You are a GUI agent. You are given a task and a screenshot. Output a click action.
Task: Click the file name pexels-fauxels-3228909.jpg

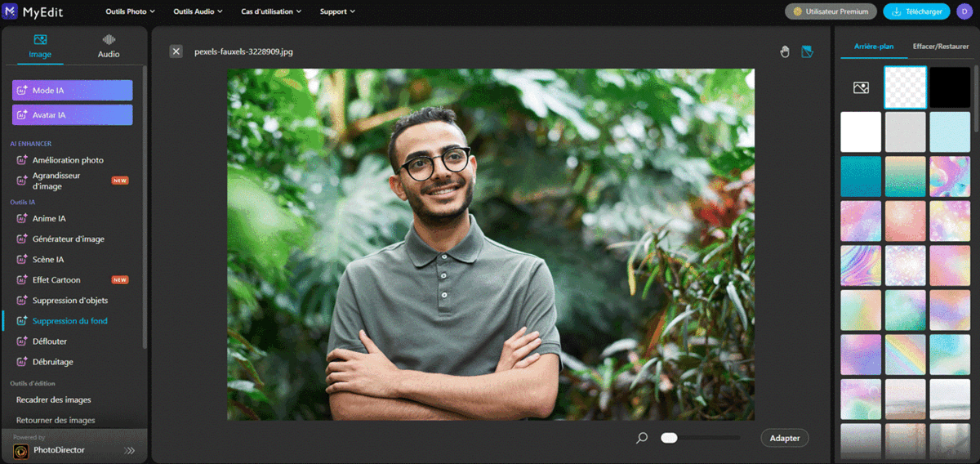click(x=243, y=51)
